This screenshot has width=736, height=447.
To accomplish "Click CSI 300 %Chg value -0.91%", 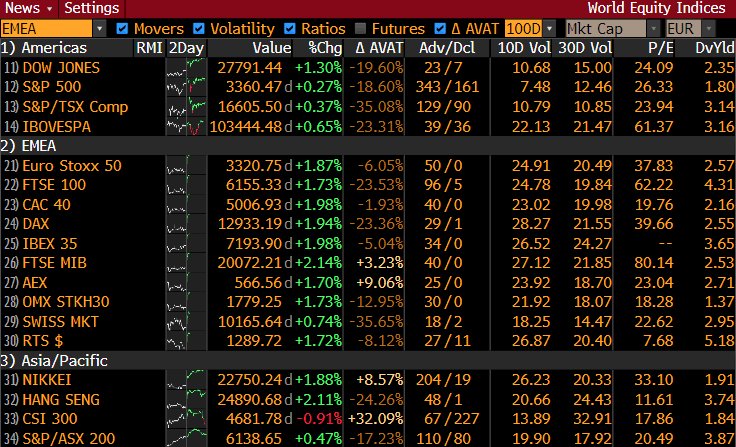I will tap(318, 419).
